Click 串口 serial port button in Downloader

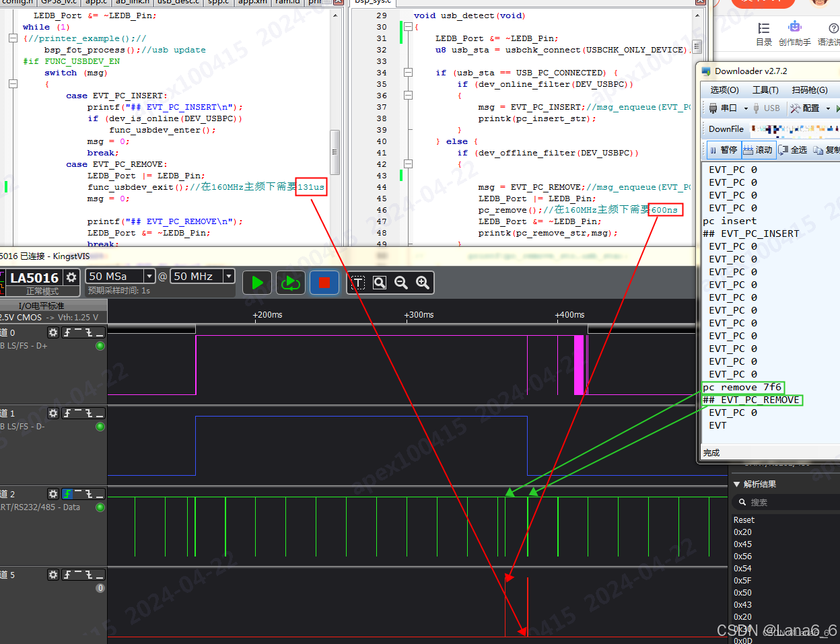tap(723, 108)
